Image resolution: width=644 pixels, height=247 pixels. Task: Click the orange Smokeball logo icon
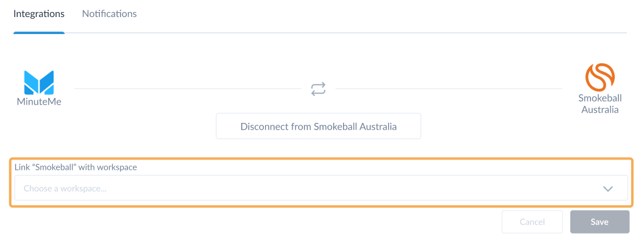(x=600, y=77)
